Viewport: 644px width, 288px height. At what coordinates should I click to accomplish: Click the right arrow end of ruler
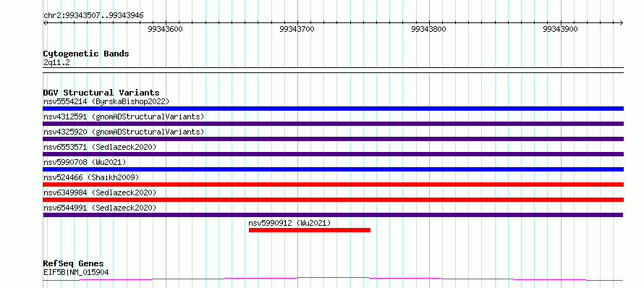click(622, 22)
